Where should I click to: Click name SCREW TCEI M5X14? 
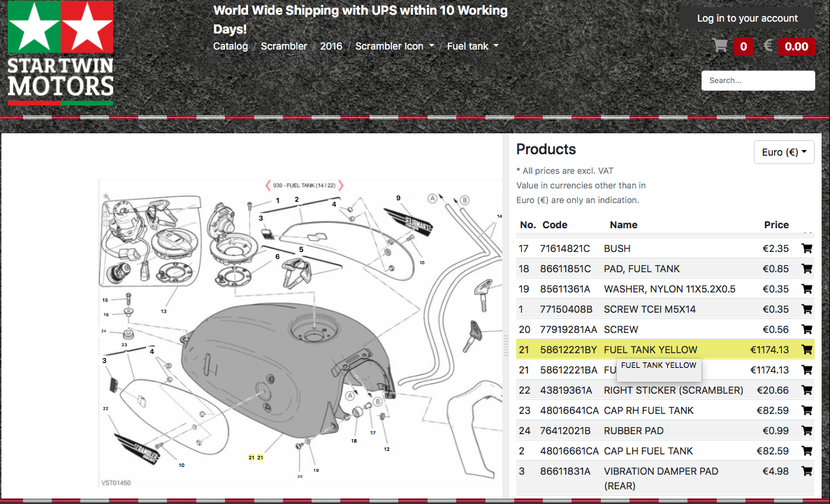[x=650, y=309]
